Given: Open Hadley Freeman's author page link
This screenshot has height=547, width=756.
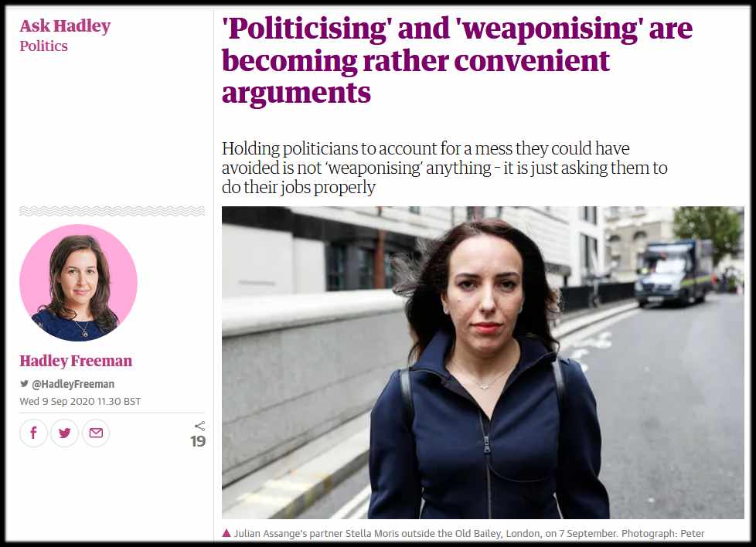Looking at the screenshot, I should tap(76, 361).
